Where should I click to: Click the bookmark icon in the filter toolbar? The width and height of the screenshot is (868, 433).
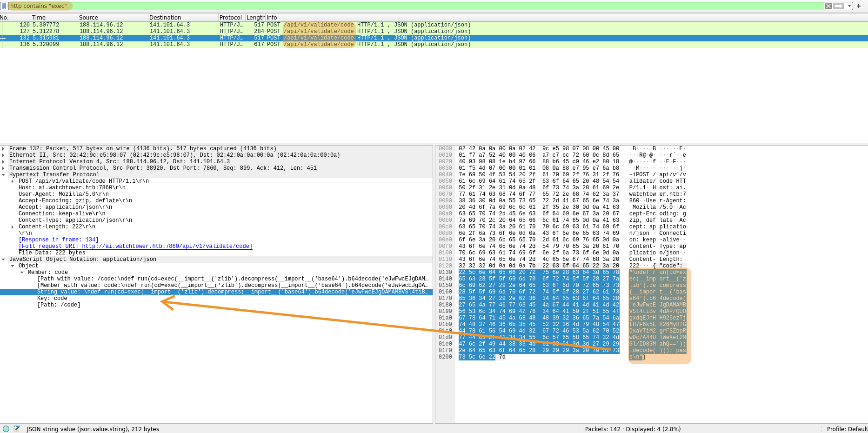click(x=5, y=6)
